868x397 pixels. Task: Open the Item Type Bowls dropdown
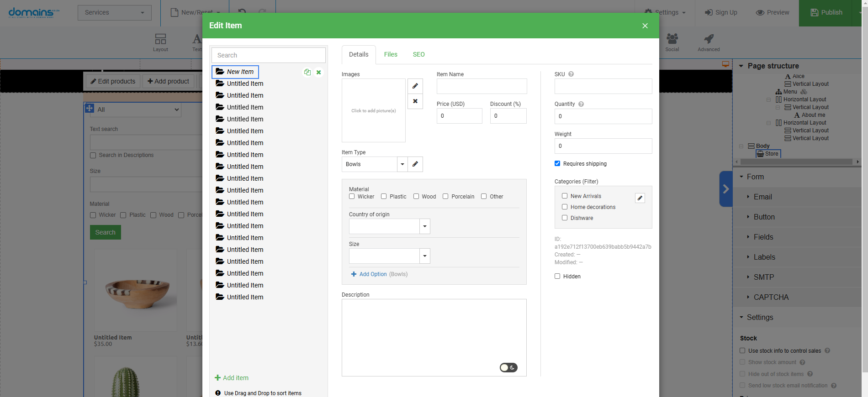pos(402,164)
